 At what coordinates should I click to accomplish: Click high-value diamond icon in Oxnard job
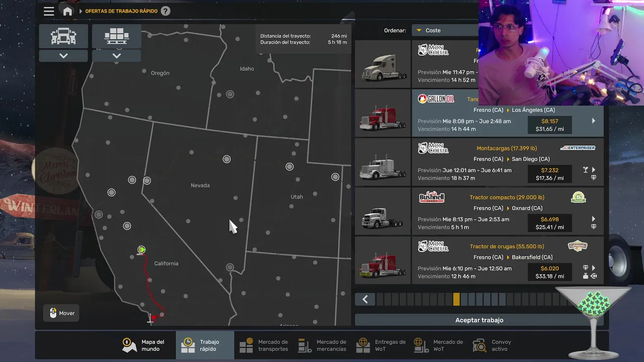(x=593, y=227)
